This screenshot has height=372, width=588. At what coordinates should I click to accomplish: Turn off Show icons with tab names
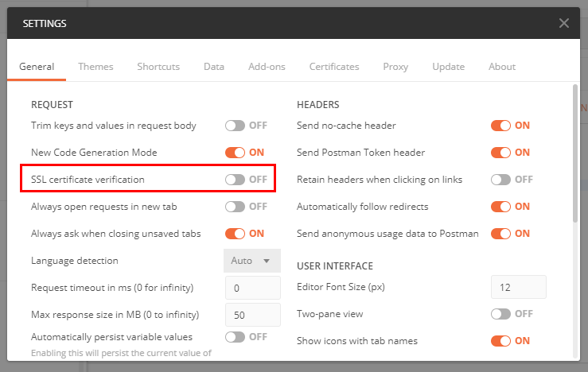[x=500, y=340]
